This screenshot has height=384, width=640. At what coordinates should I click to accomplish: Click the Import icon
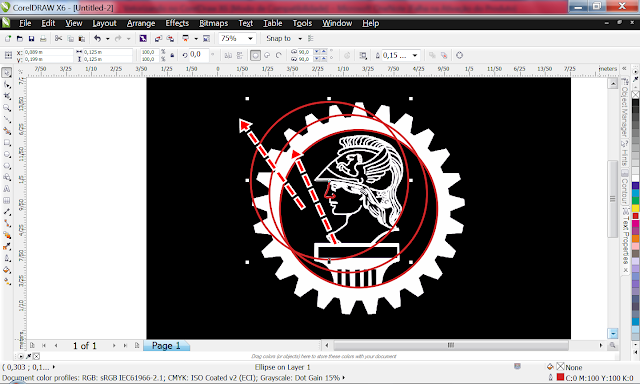point(158,38)
